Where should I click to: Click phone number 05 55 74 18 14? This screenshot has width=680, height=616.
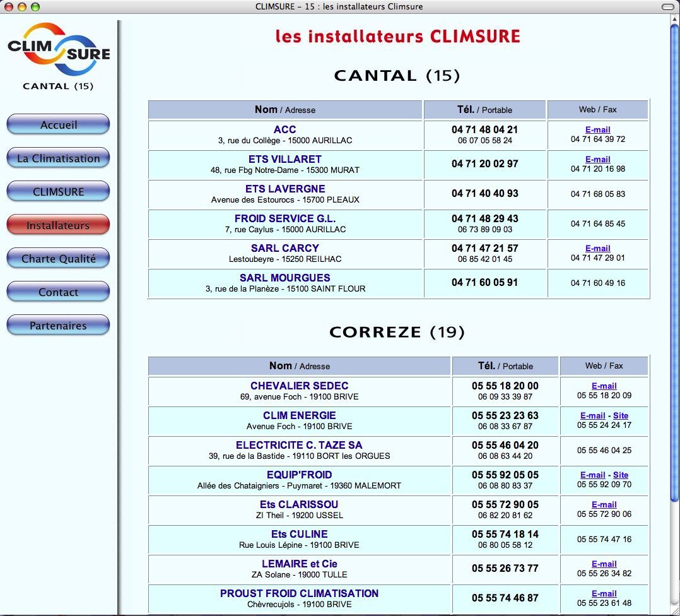pos(505,534)
